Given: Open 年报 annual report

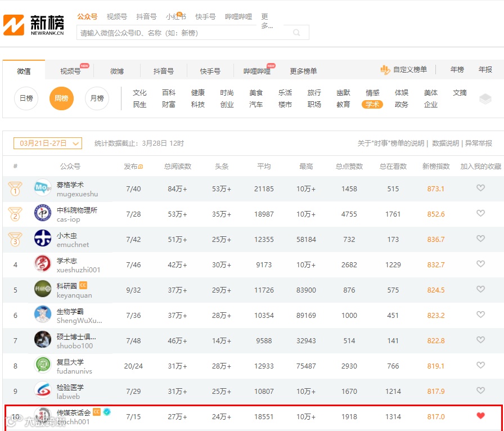Looking at the screenshot, I should pos(485,69).
